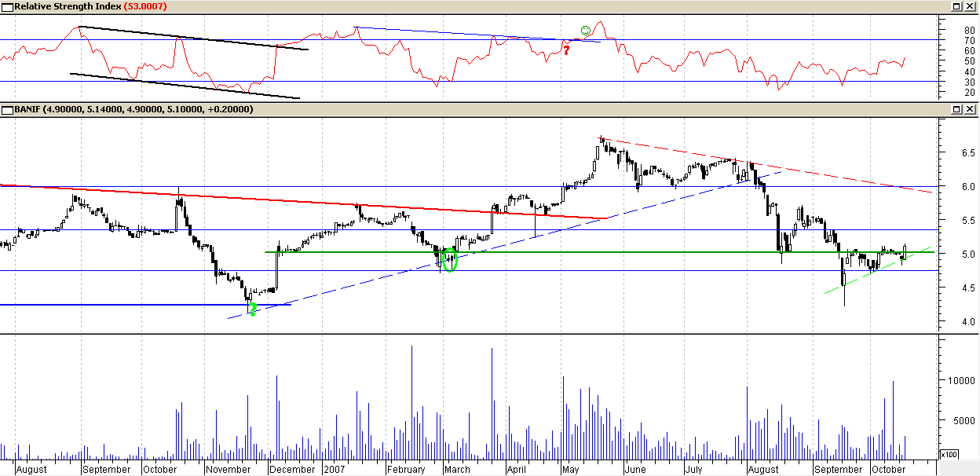The width and height of the screenshot is (980, 476).
Task: Click the x100 volume scale label
Action: [x=949, y=454]
